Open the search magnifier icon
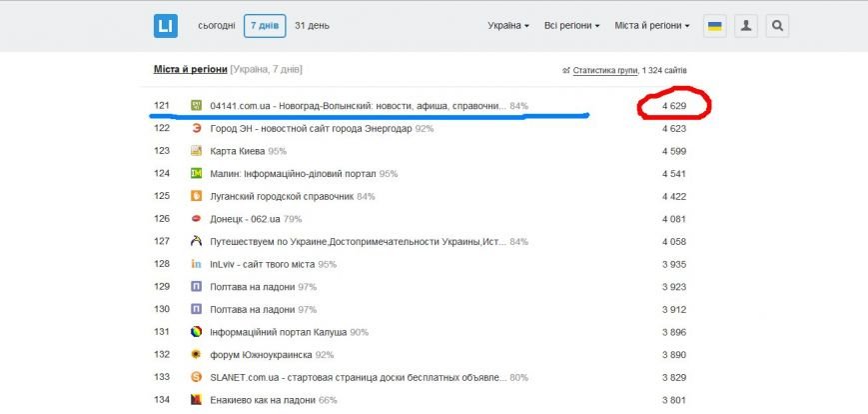 coord(777,26)
